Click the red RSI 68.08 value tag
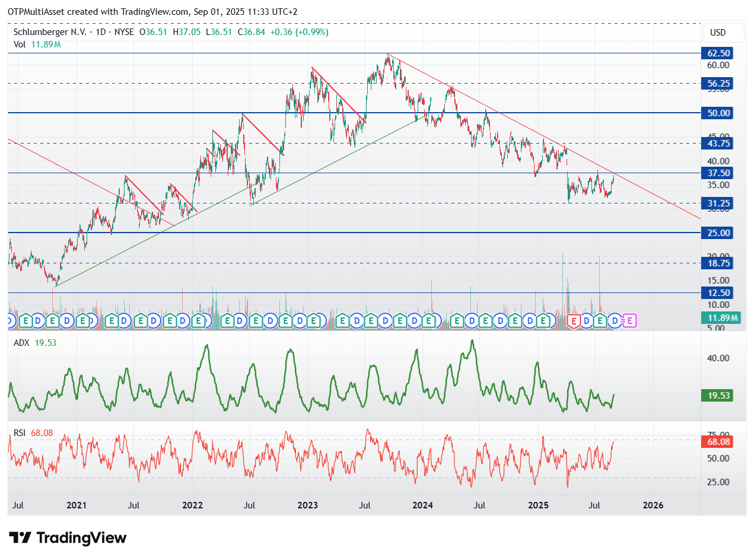This screenshot has width=754, height=560. click(718, 441)
